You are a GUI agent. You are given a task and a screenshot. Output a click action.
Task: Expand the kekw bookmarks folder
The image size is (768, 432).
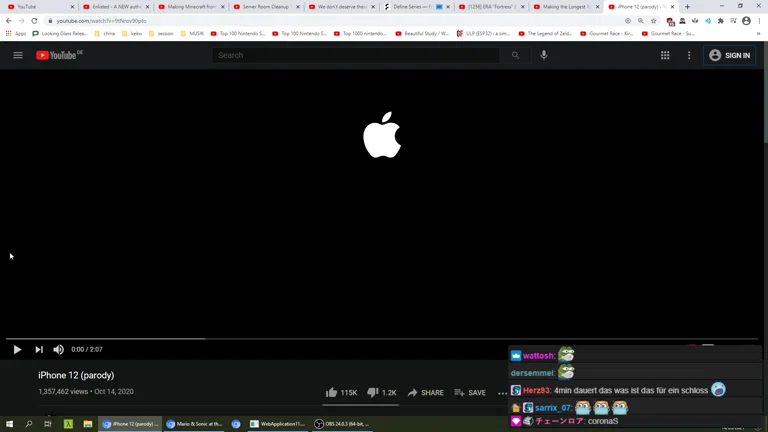[132, 34]
